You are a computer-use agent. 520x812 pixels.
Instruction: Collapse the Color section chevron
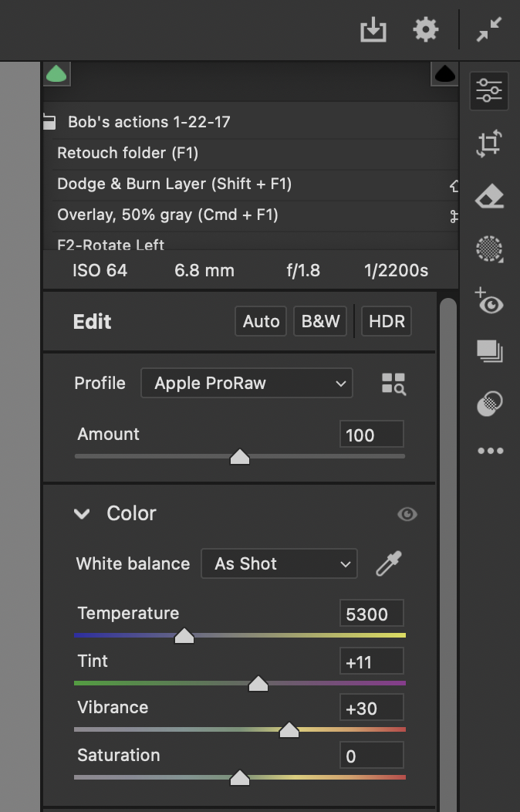[x=82, y=514]
